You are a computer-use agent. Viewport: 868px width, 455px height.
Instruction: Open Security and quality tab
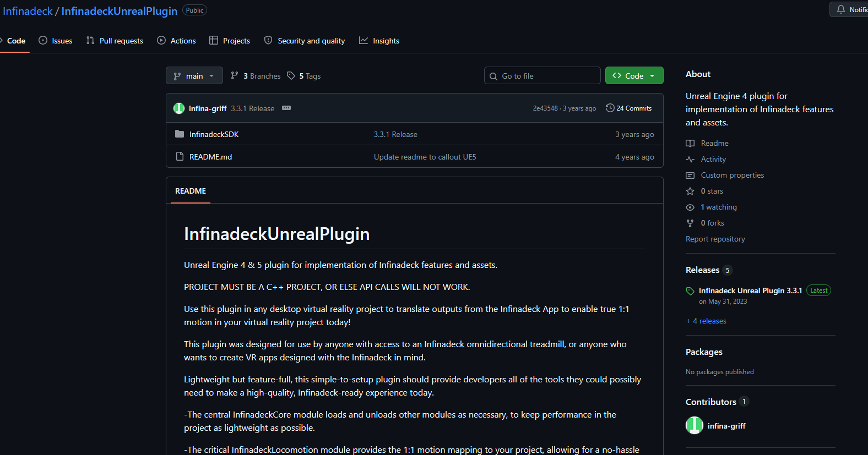305,41
